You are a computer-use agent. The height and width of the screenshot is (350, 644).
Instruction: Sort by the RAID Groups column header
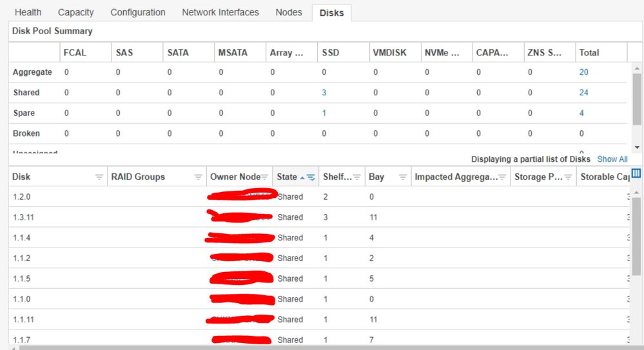(x=138, y=177)
